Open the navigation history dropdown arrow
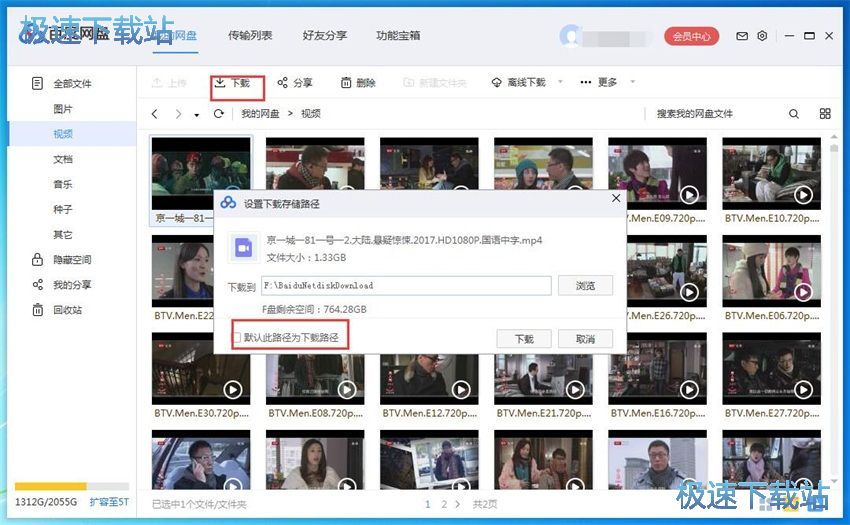The image size is (850, 525). 196,115
